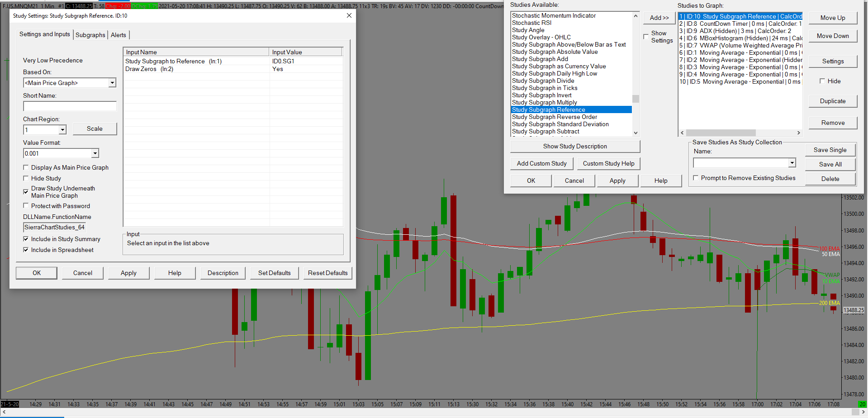
Task: Click Cancel in Study Settings dialog
Action: click(83, 273)
